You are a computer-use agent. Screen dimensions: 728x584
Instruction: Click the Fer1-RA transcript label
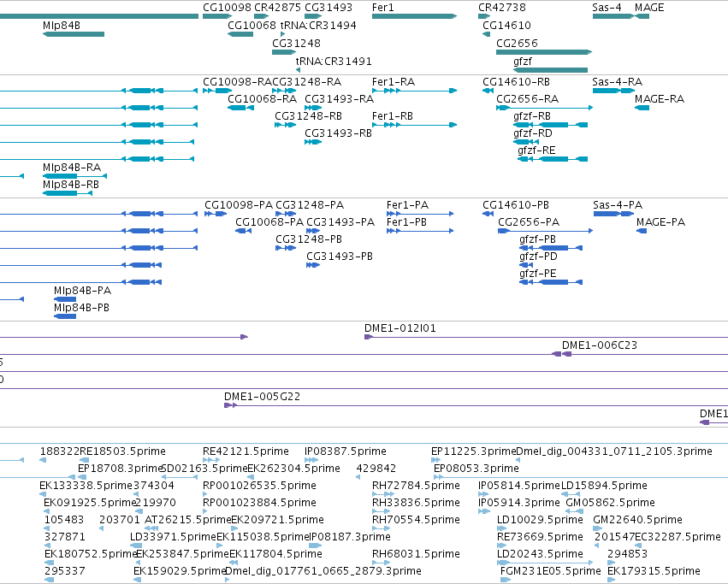pyautogui.click(x=394, y=82)
